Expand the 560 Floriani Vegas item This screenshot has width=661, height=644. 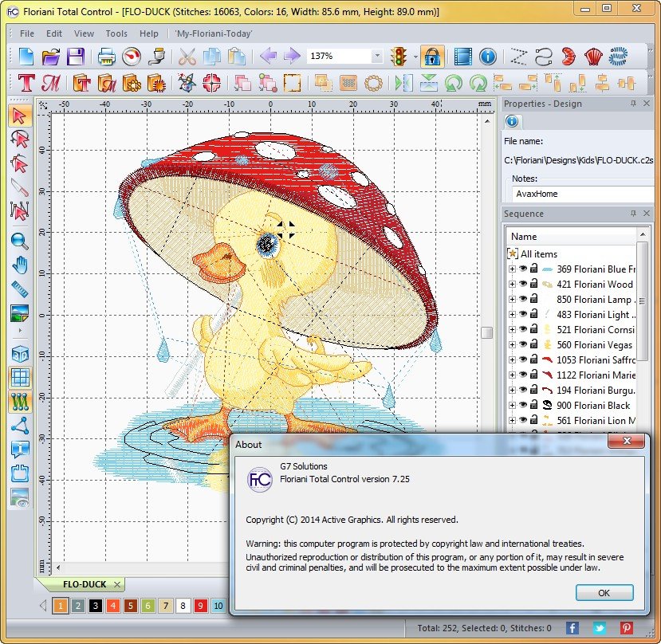tap(512, 345)
